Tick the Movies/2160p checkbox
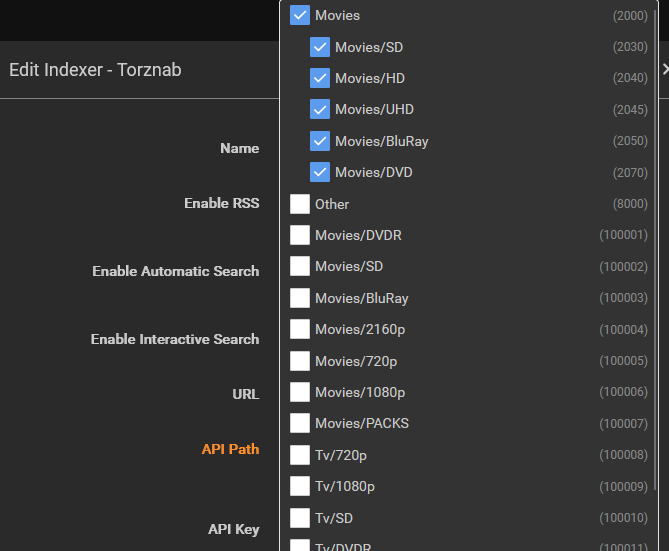 click(300, 329)
